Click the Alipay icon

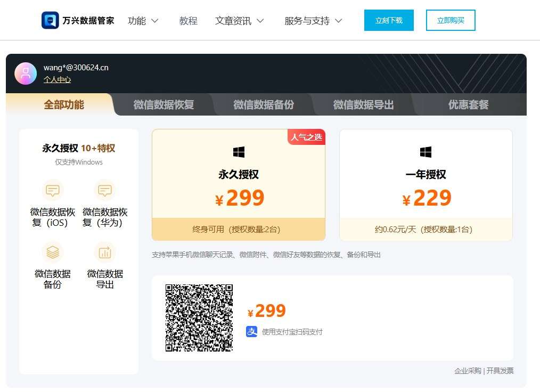(252, 331)
